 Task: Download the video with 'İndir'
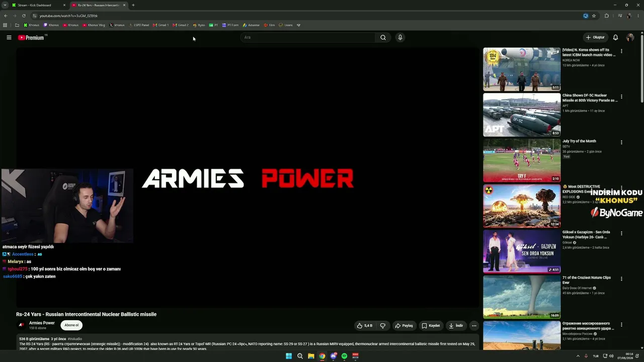456,326
